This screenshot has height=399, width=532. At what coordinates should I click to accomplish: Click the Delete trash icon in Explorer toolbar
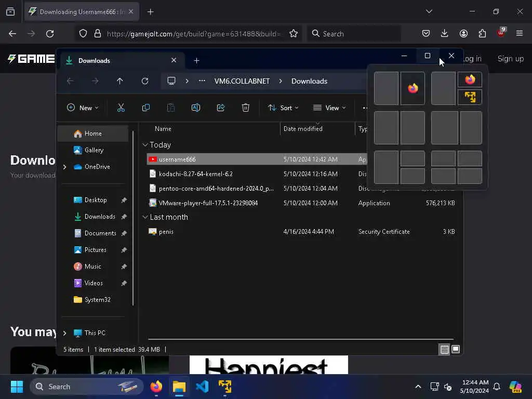pyautogui.click(x=246, y=108)
